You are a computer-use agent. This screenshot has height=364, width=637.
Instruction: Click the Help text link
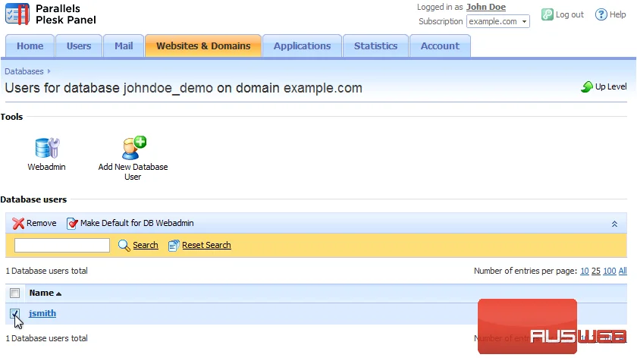click(x=617, y=14)
